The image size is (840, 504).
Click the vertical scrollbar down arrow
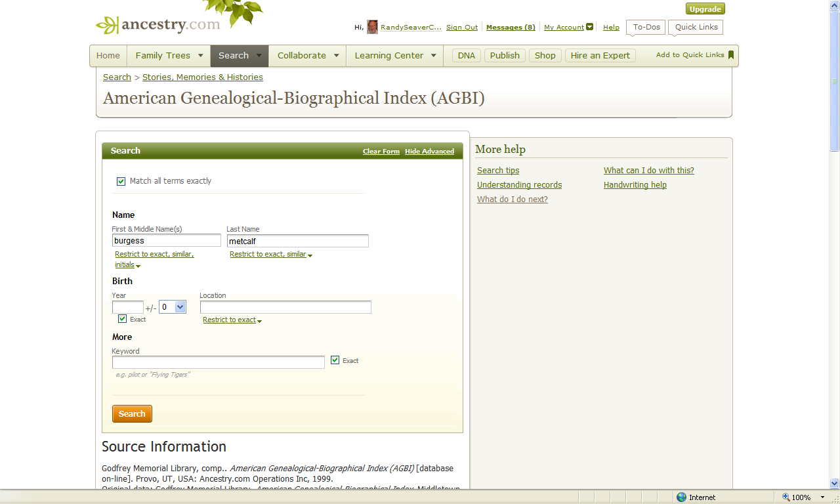(835, 483)
